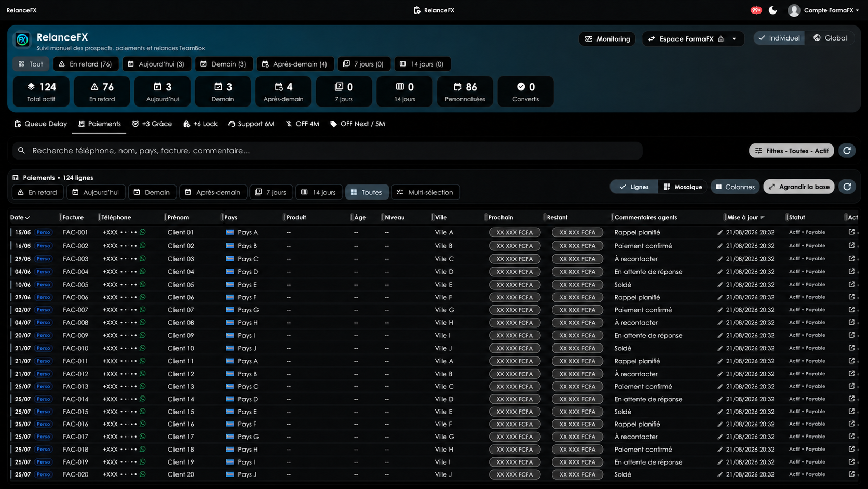
Task: Click WhatsApp icon in FAC-001 row
Action: [x=143, y=232]
